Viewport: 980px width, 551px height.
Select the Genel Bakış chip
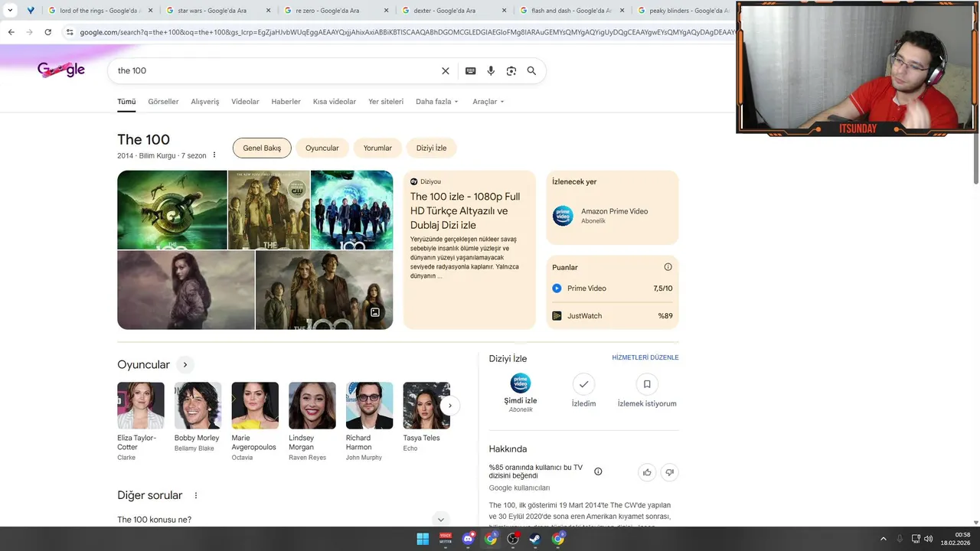262,148
